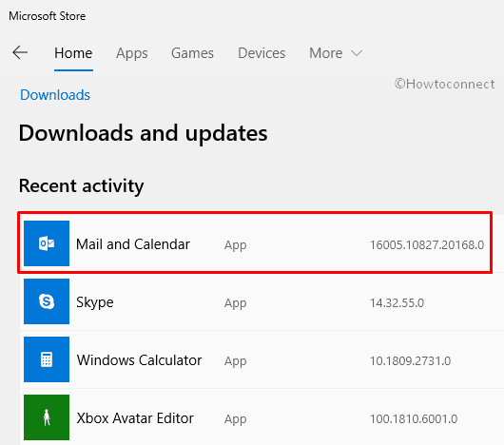Click App label beside Xbox Avatar Editor
The width and height of the screenshot is (504, 445).
(x=236, y=419)
